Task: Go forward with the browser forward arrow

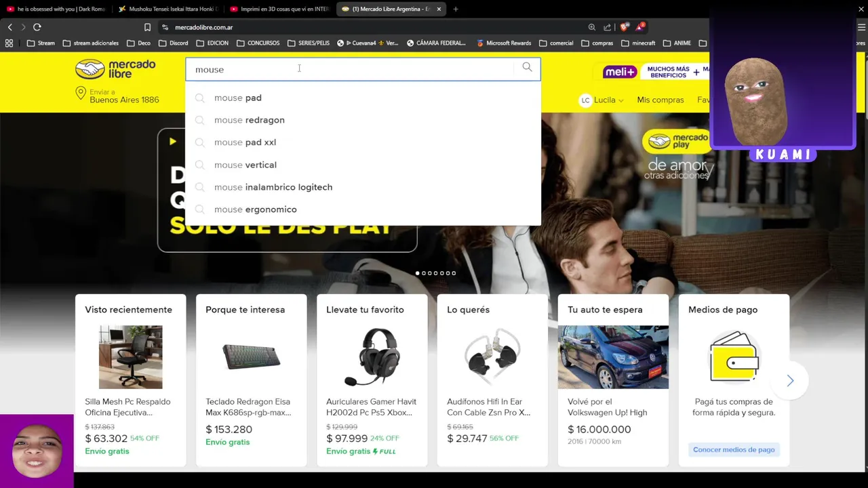Action: tap(23, 27)
